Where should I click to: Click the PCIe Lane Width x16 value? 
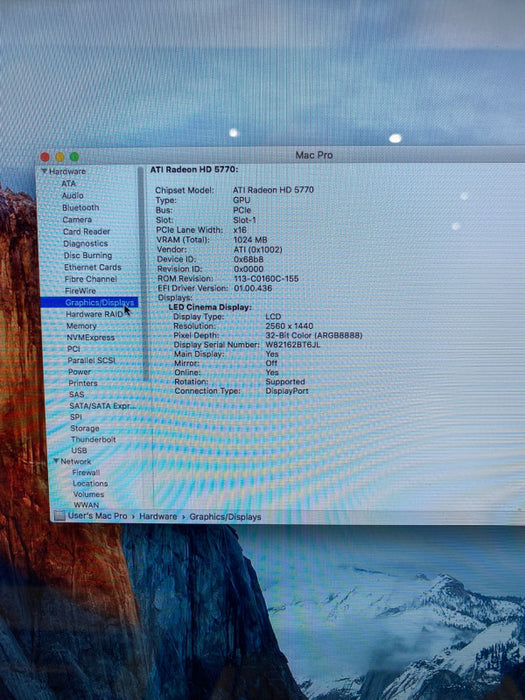point(240,230)
